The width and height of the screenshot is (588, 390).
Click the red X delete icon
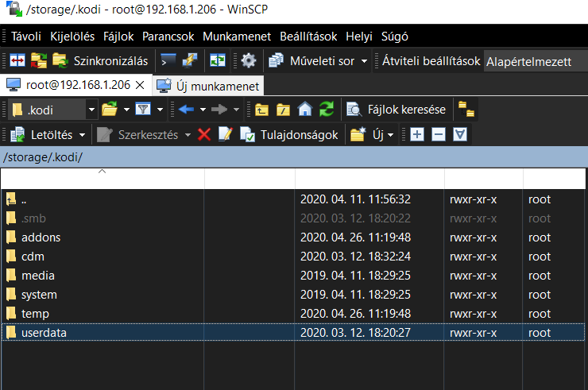(x=204, y=134)
